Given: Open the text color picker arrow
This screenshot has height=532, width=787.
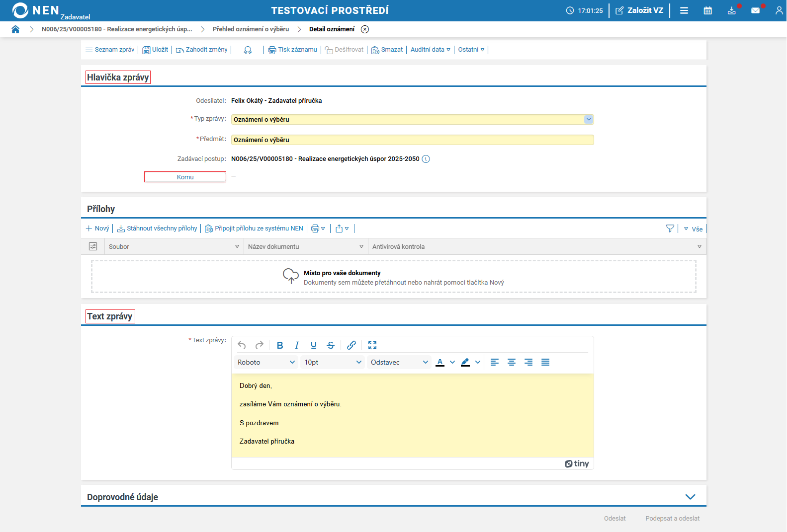Looking at the screenshot, I should click(452, 362).
